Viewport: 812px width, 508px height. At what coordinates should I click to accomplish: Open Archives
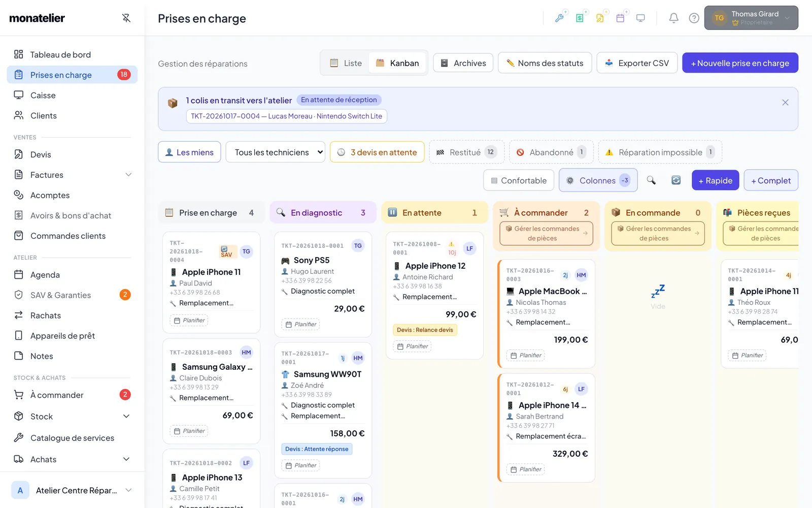[x=463, y=63]
